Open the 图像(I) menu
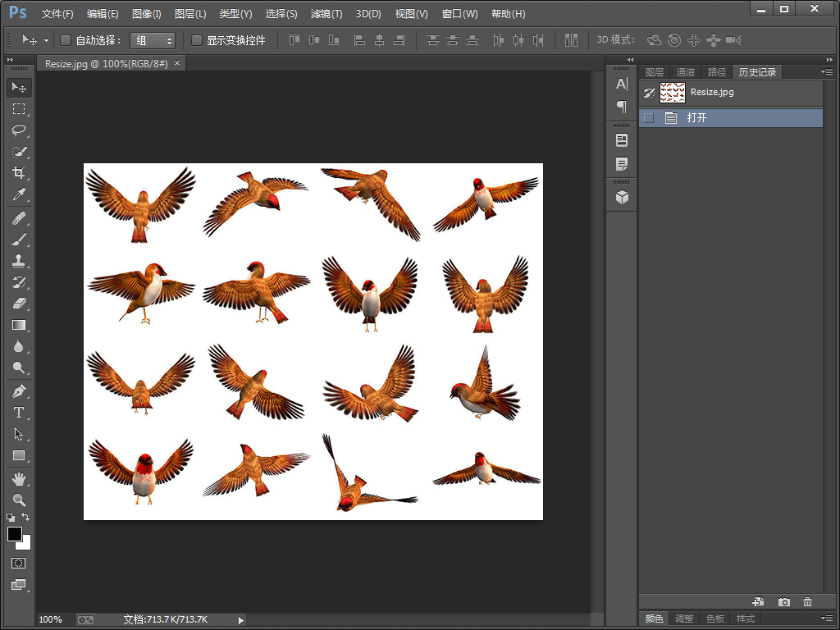840x630 pixels. pos(146,14)
